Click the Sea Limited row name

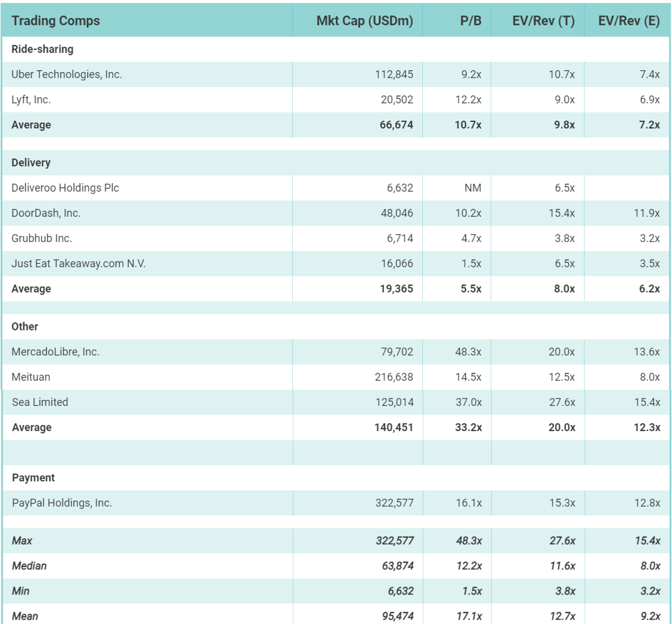tap(40, 402)
